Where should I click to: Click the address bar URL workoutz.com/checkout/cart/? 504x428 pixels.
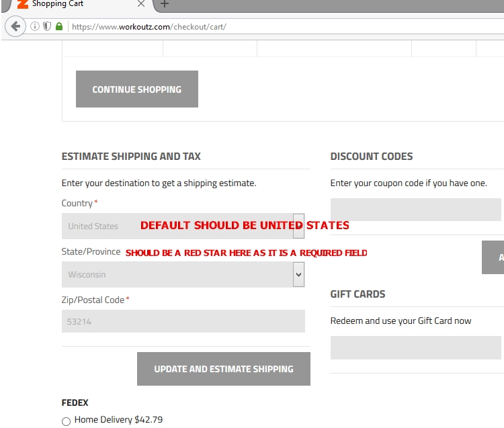(149, 27)
